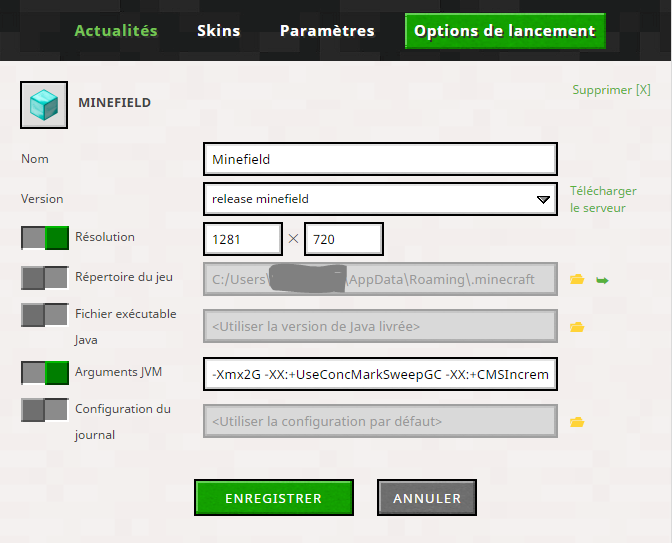This screenshot has width=672, height=543.
Task: Click the Annuler button
Action: click(x=427, y=498)
